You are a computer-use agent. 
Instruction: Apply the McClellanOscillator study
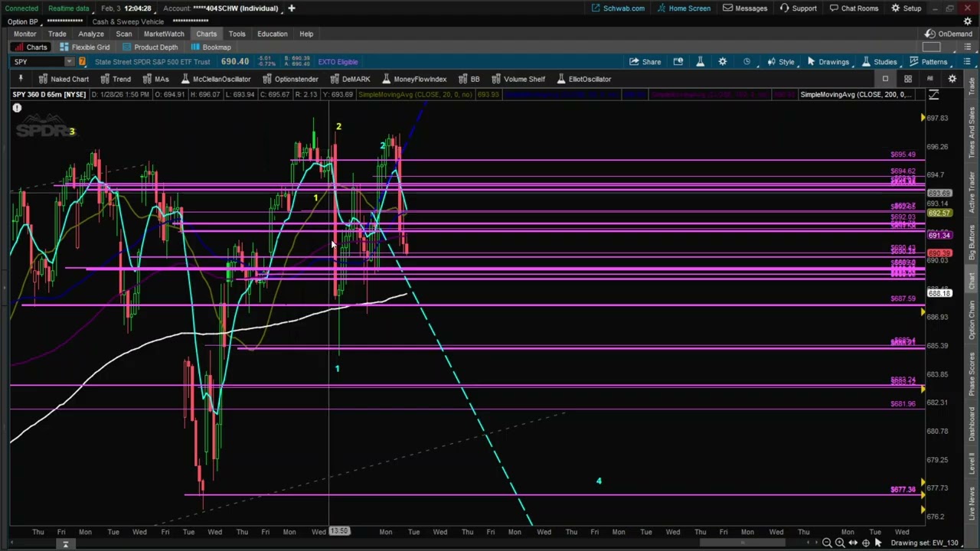coord(216,79)
